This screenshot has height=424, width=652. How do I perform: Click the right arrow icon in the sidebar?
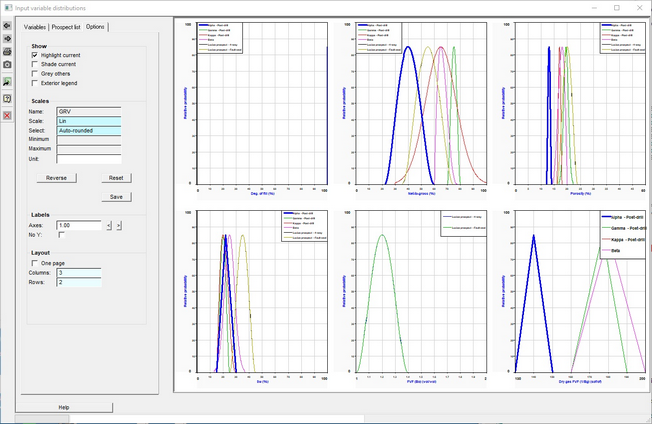click(x=7, y=39)
